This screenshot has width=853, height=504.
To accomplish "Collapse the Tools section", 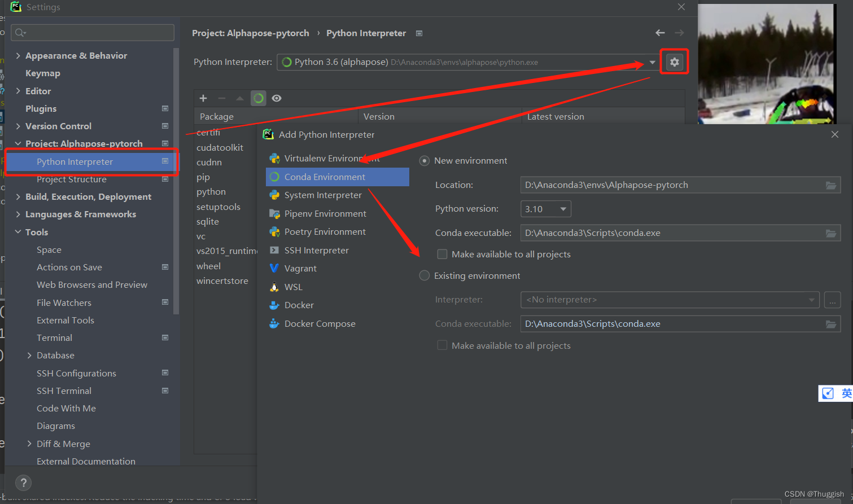I will click(18, 232).
